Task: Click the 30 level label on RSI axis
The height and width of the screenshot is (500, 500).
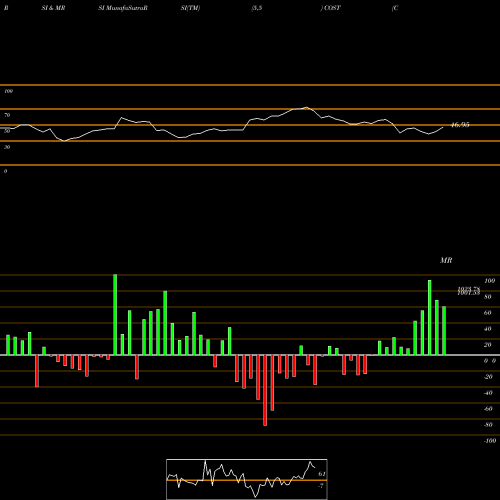Action: (7, 147)
